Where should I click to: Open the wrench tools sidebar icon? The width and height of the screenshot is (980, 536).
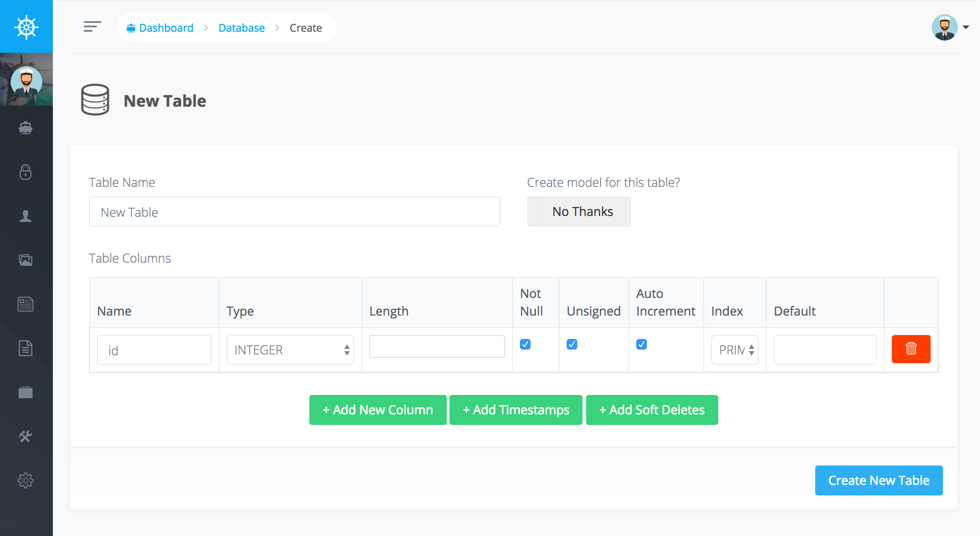point(26,436)
